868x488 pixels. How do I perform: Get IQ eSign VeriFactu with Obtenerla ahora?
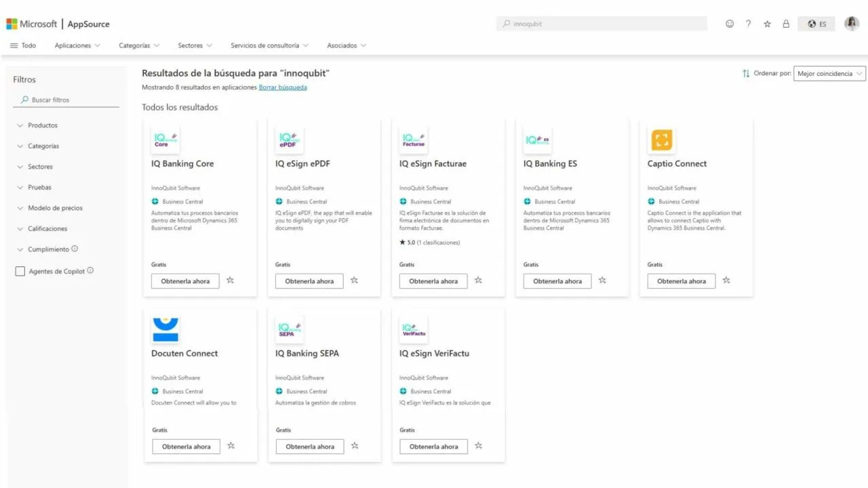tap(434, 446)
